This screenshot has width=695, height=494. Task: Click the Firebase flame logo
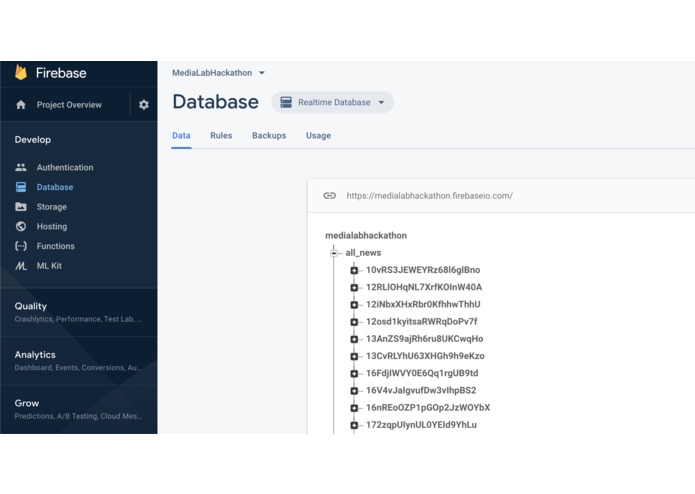click(21, 72)
